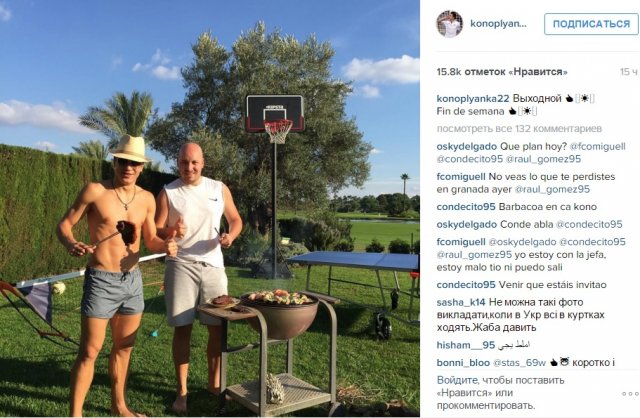This screenshot has width=640, height=418.
Task: Open hisham__95 commenter profile
Action: point(466,345)
